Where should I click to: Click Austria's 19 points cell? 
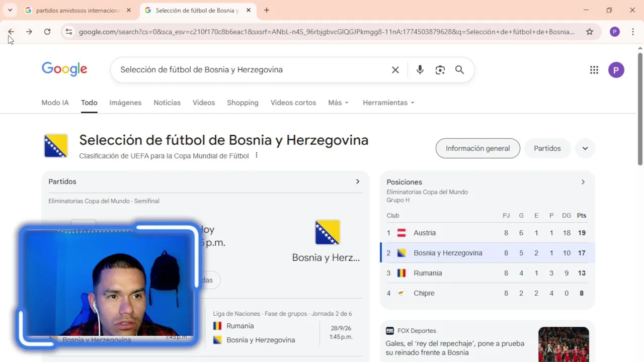[582, 233]
